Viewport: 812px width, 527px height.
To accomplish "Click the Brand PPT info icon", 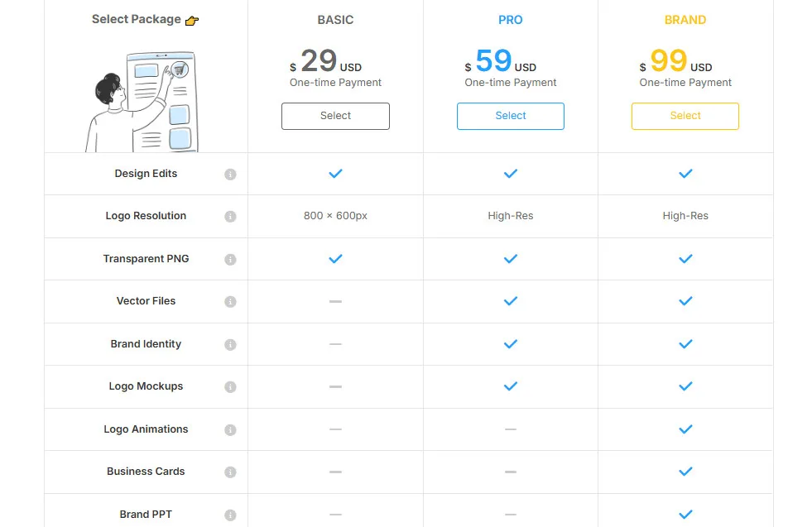I will pos(230,514).
